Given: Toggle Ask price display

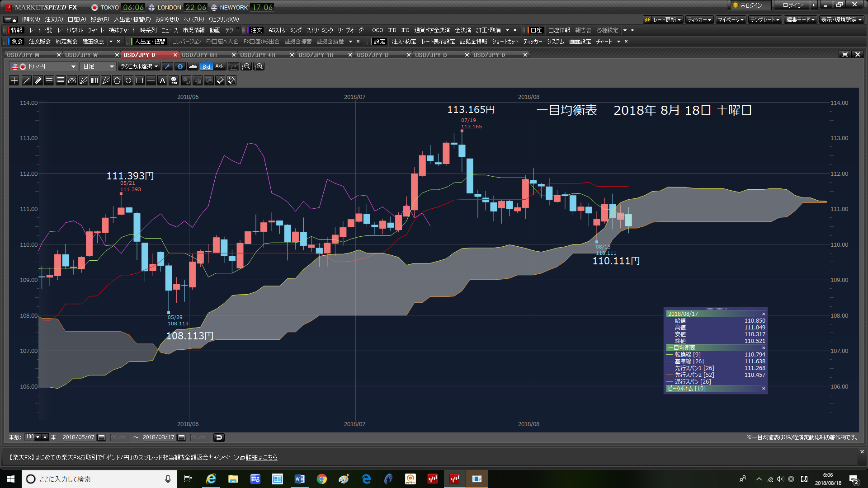Looking at the screenshot, I should coord(219,66).
